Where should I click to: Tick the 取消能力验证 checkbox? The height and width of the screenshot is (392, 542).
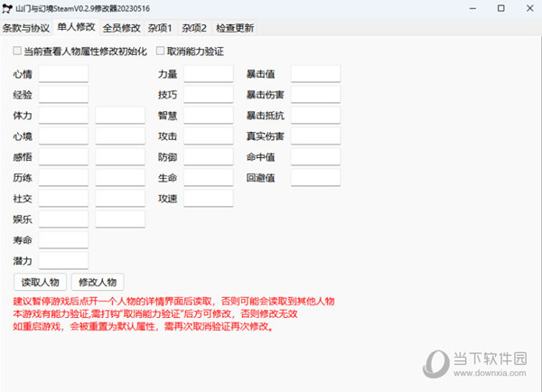[x=160, y=51]
